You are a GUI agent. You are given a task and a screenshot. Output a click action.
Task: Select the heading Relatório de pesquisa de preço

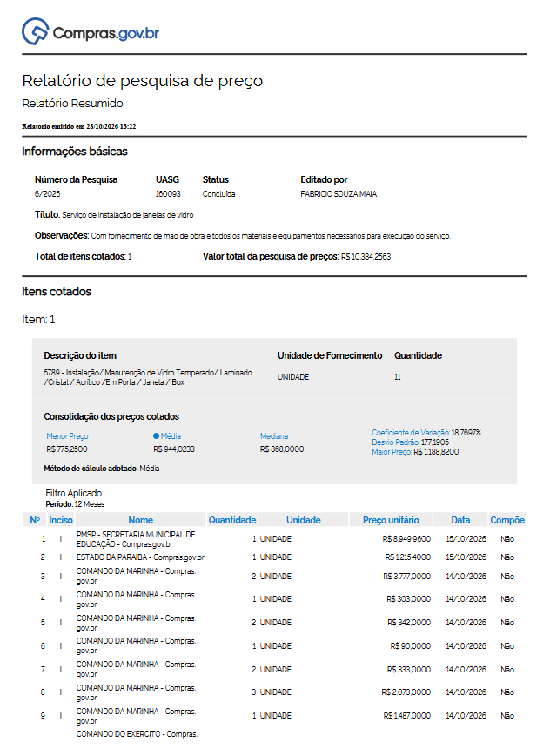pyautogui.click(x=143, y=80)
